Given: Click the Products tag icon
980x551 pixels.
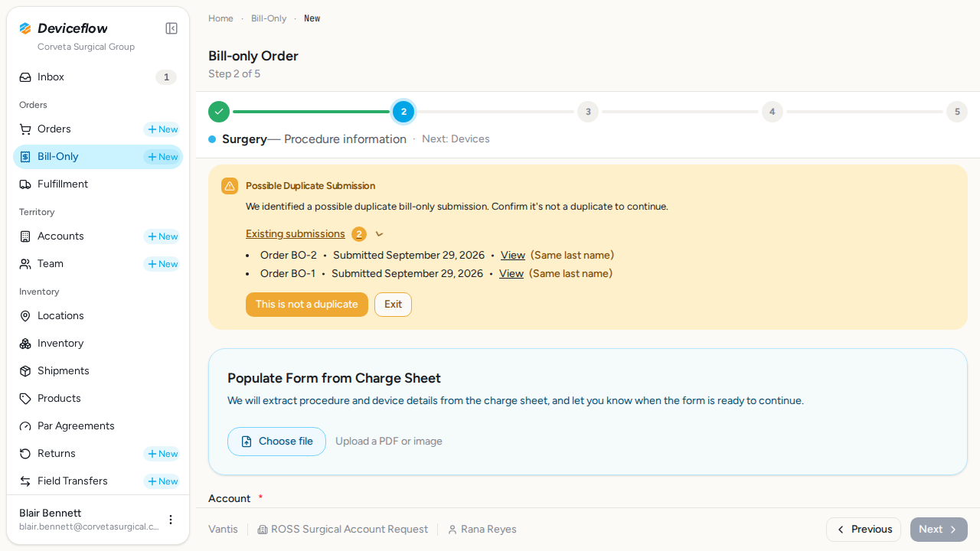Looking at the screenshot, I should [25, 399].
